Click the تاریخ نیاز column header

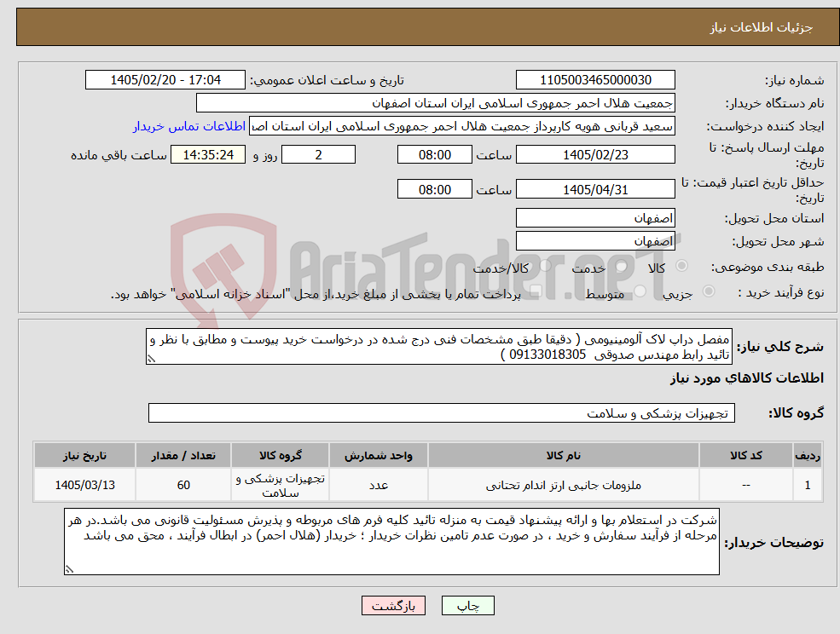coord(84,456)
